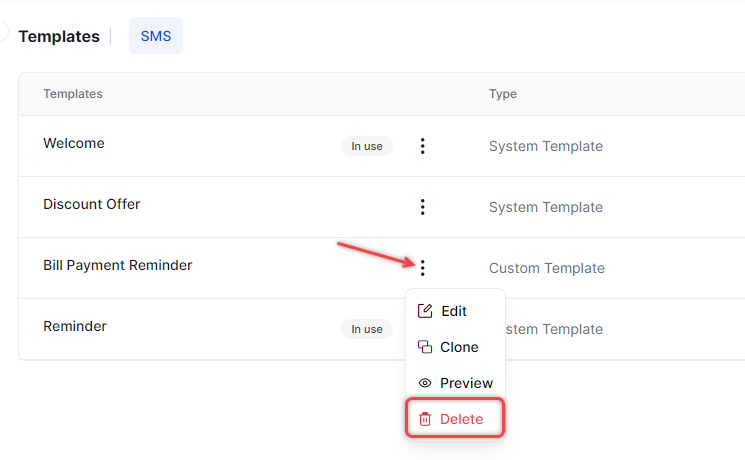The image size is (745, 460).
Task: Click the pencil icon beside Edit
Action: (x=425, y=311)
